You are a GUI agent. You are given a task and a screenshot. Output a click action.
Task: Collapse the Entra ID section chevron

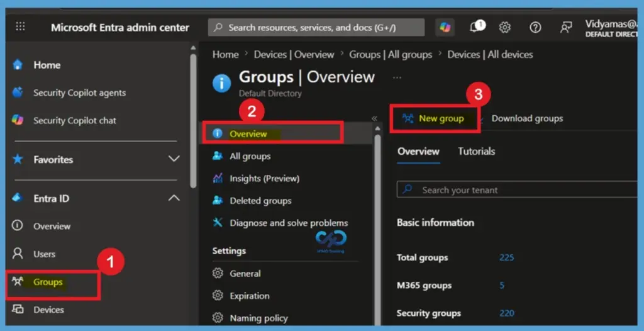[x=174, y=198]
